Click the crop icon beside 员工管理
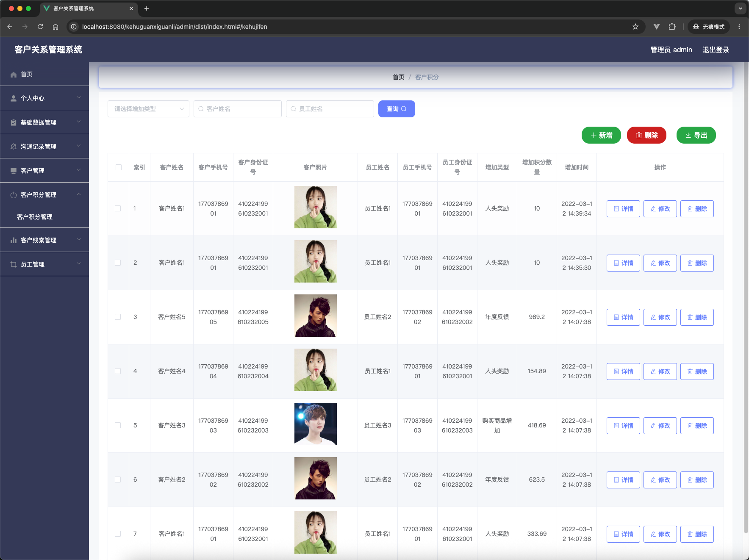The image size is (749, 560). (14, 264)
